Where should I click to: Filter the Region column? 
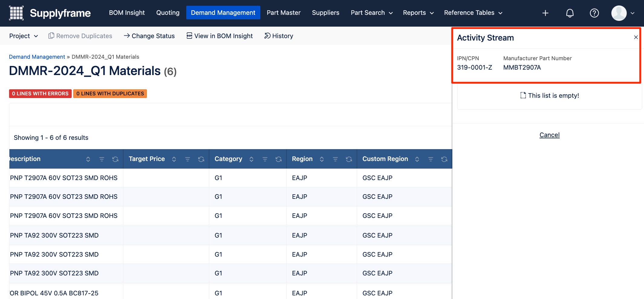pyautogui.click(x=335, y=159)
